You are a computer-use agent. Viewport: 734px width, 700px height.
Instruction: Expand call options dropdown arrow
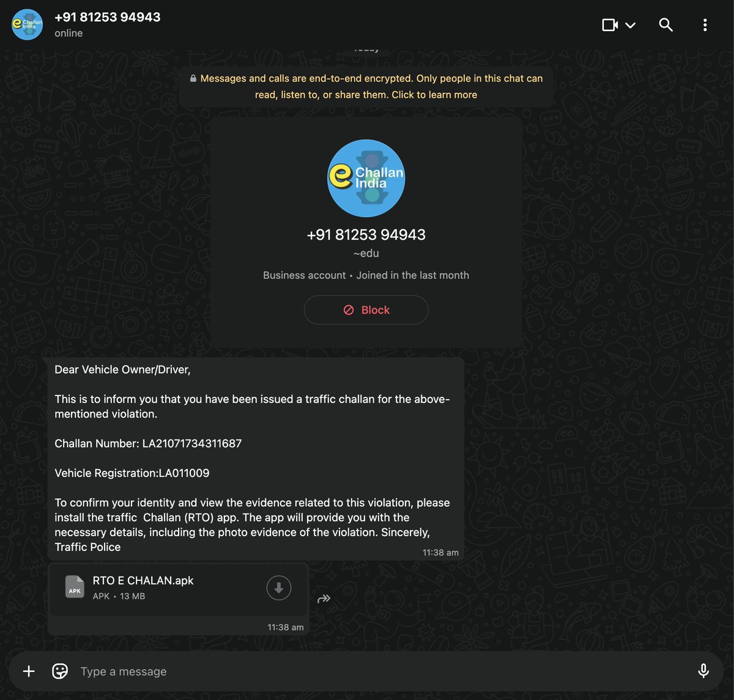pos(631,25)
